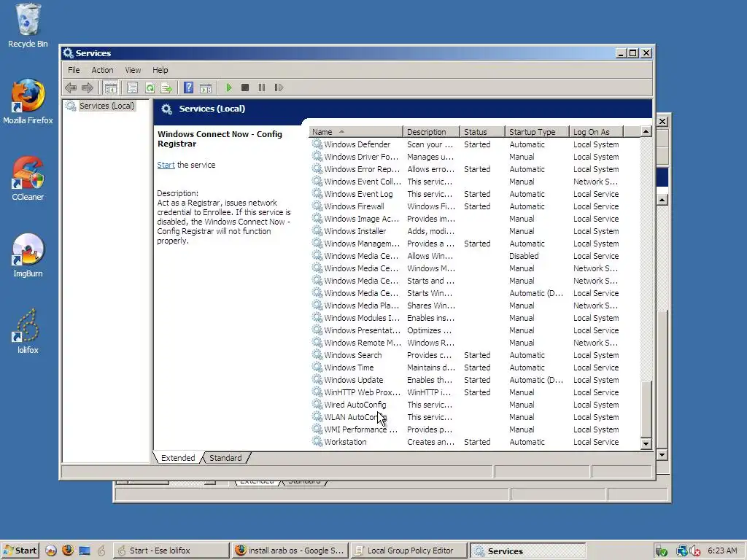747x560 pixels.
Task: Select Services (Local) tree node
Action: (107, 106)
